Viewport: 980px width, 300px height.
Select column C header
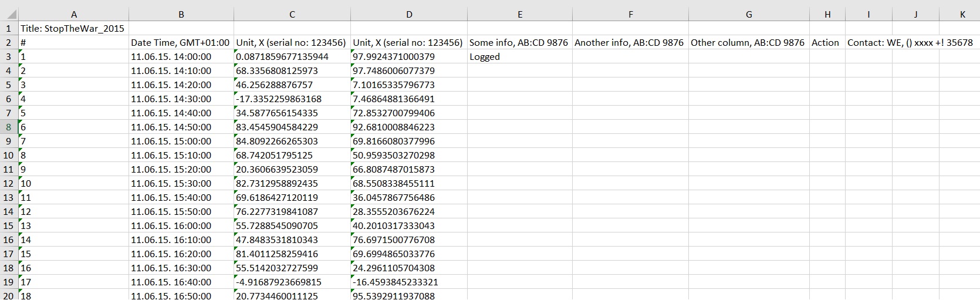click(292, 15)
